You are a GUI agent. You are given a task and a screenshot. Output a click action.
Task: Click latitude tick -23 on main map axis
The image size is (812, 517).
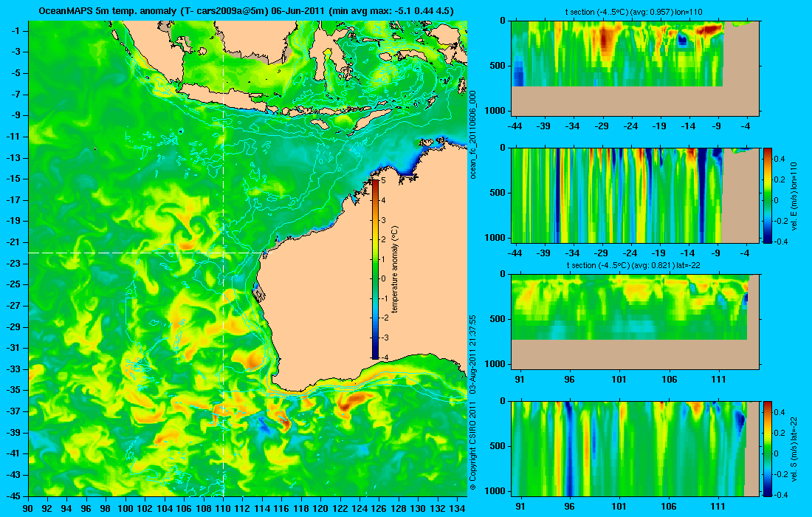(x=13, y=263)
